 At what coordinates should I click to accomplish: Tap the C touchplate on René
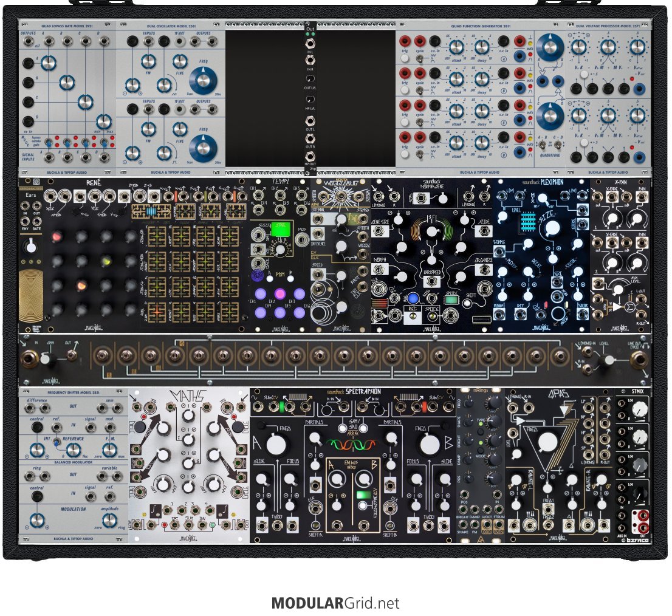235,211
